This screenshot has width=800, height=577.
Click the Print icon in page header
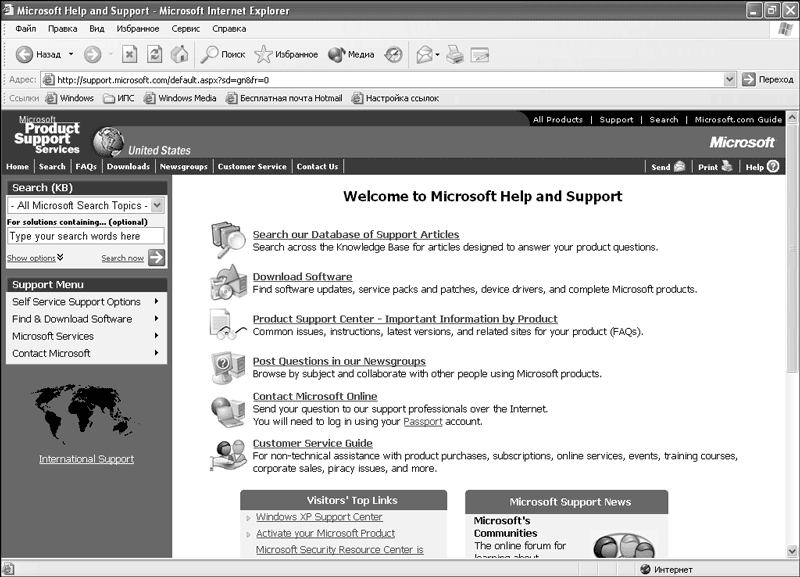727,166
